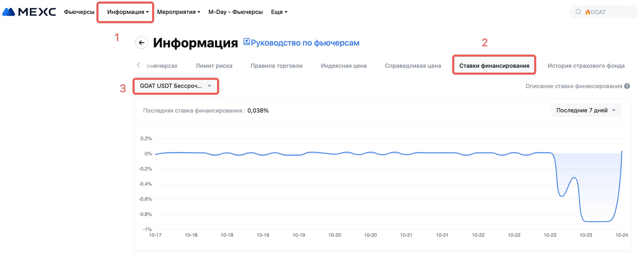
Task: Open the Информация menu
Action: [x=128, y=12]
